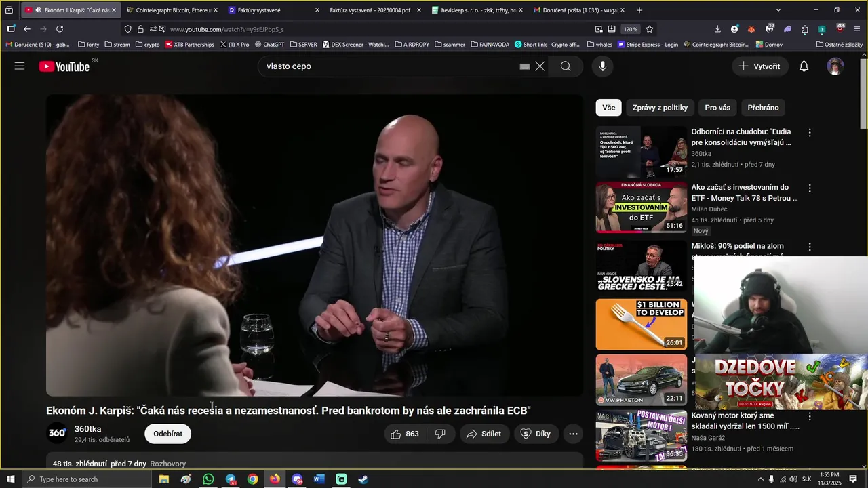The width and height of the screenshot is (868, 488).
Task: Launch Steam from the taskbar
Action: point(363,479)
